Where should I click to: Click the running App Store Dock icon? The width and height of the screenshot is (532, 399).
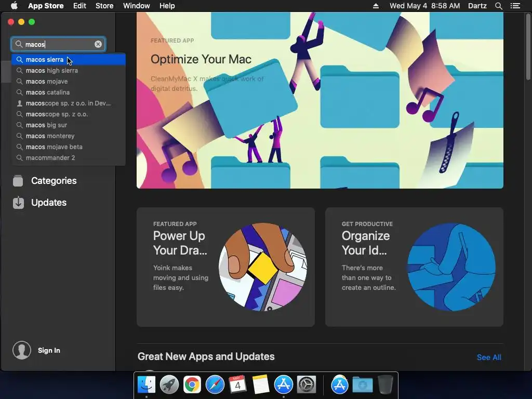point(284,385)
